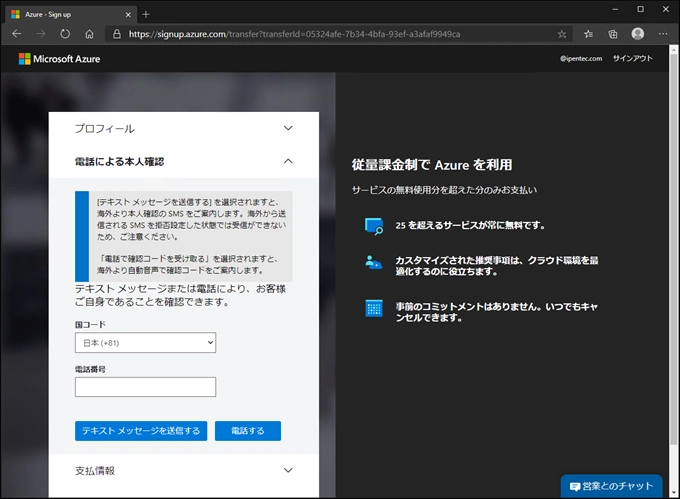Click the free services monitor icon
The image size is (680, 499).
click(x=374, y=226)
